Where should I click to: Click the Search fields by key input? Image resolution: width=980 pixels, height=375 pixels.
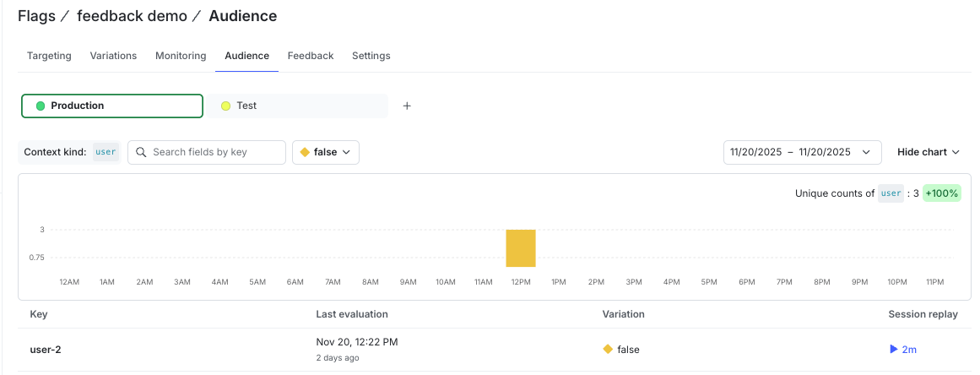tap(207, 152)
